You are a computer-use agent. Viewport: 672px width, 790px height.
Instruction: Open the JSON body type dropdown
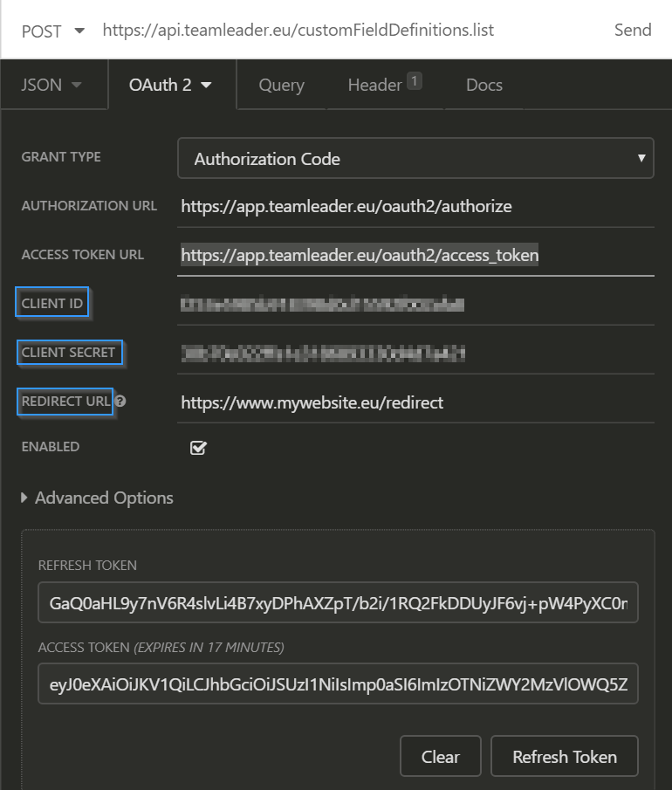(x=51, y=85)
